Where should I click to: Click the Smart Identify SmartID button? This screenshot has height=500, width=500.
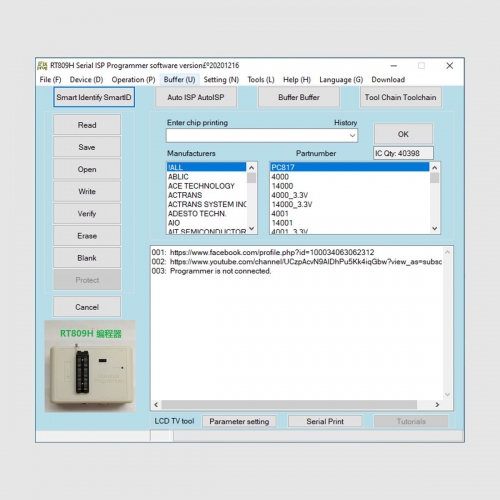(94, 97)
